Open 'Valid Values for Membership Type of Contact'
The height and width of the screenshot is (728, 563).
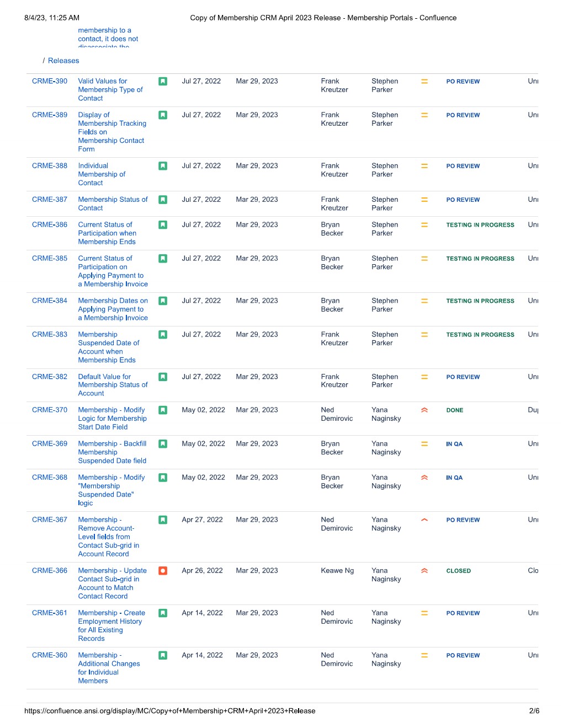coord(110,90)
